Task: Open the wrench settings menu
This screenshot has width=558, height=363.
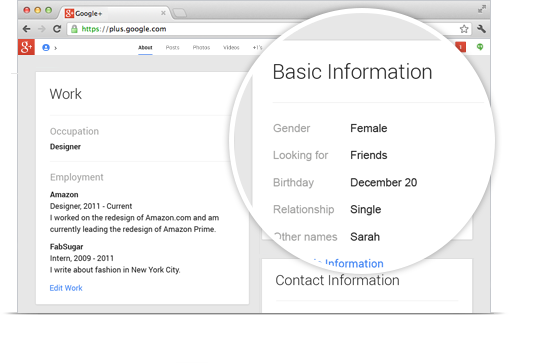Action: [x=481, y=29]
